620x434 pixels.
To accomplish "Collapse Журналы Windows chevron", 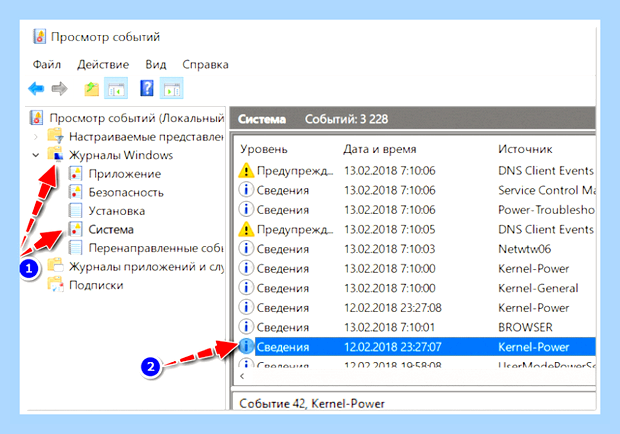I will [x=36, y=155].
